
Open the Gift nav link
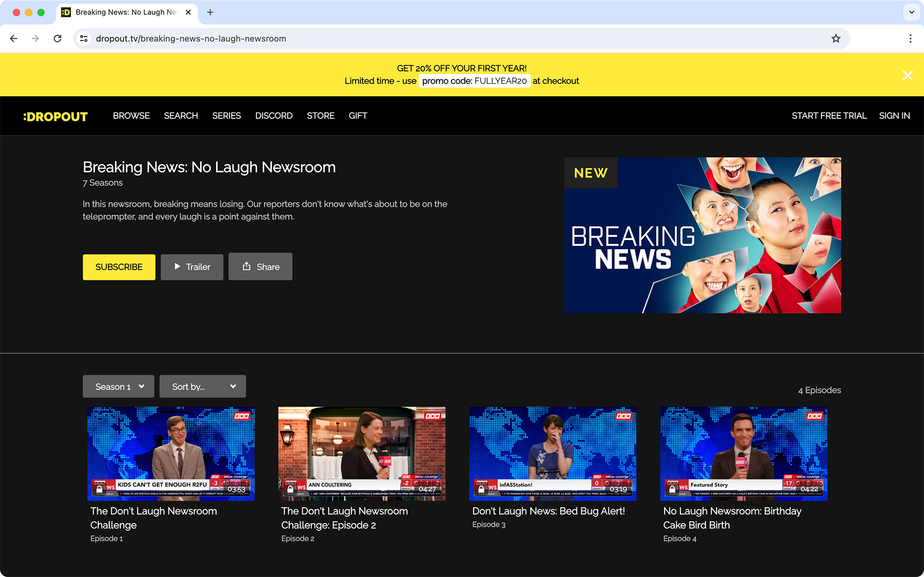pyautogui.click(x=358, y=116)
